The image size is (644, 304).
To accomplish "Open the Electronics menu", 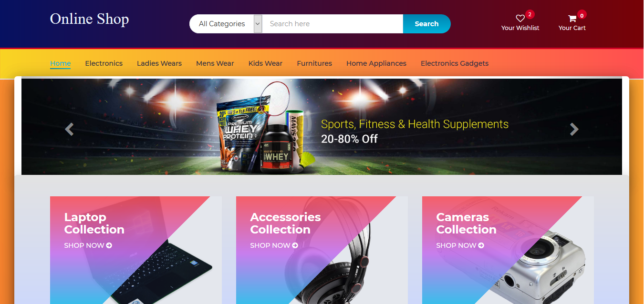I will (x=104, y=63).
